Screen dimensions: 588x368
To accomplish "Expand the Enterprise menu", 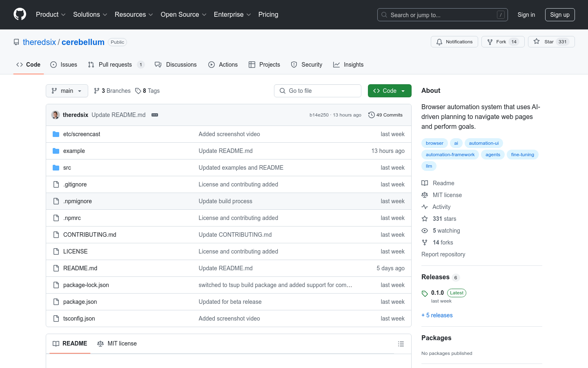I will (232, 15).
